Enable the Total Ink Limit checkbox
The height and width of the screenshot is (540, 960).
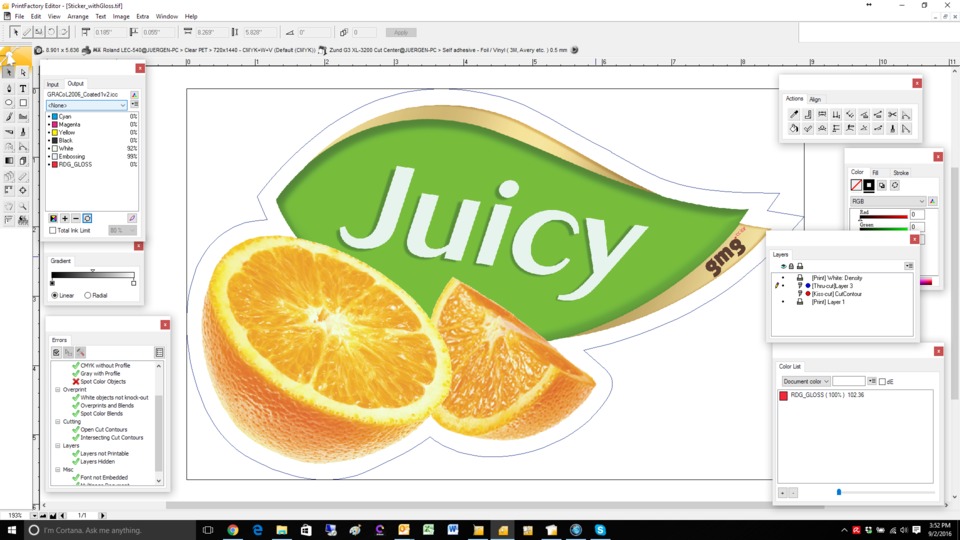tap(53, 231)
